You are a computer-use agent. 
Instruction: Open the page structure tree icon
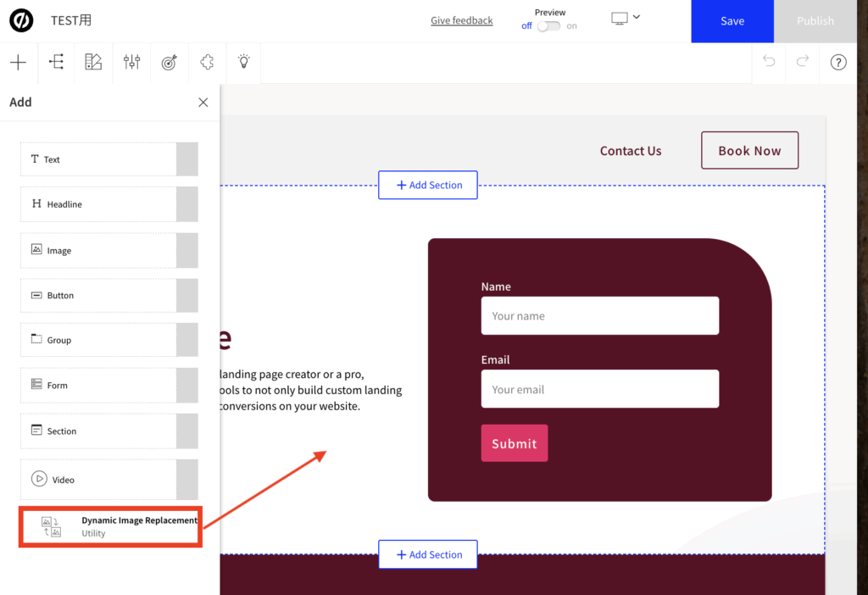[x=56, y=62]
